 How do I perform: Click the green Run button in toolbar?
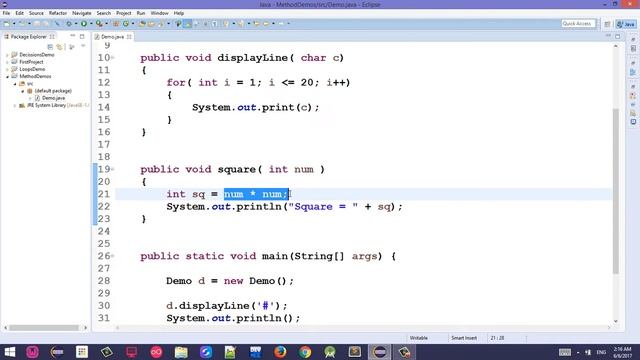(x=84, y=24)
